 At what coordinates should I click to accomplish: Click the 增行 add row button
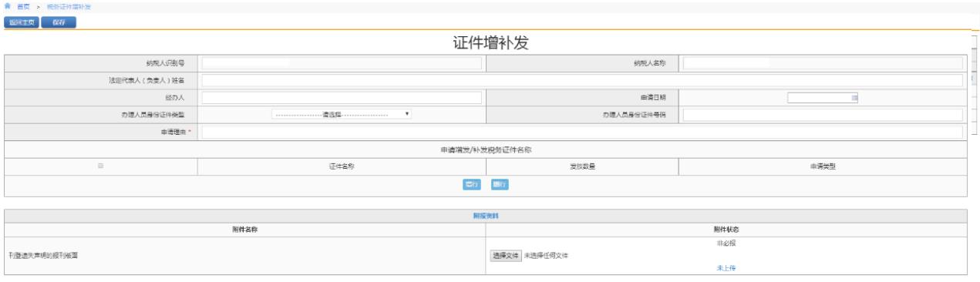[471, 185]
